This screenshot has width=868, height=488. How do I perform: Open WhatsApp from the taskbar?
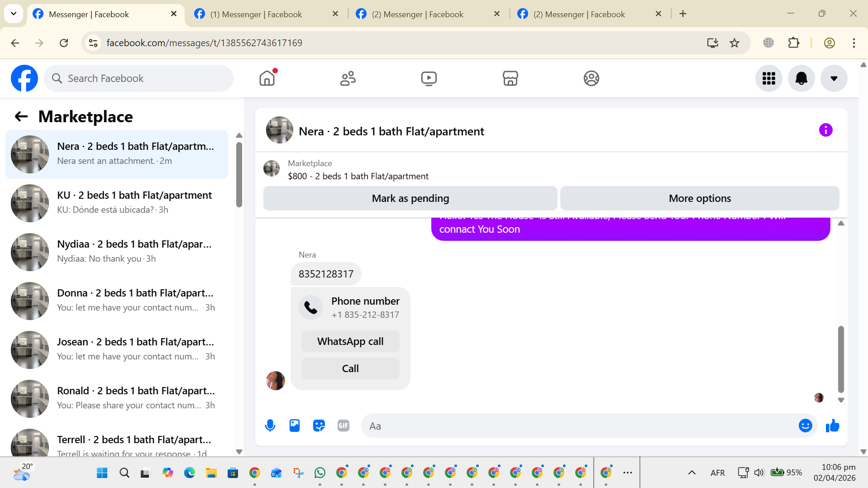click(320, 473)
